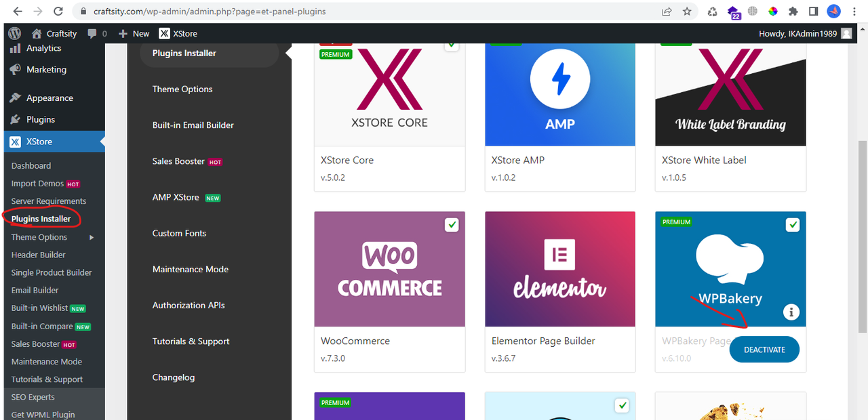Image resolution: width=868 pixels, height=420 pixels.
Task: Open Maintenance Mode in WordPress sidebar
Action: [x=47, y=362]
